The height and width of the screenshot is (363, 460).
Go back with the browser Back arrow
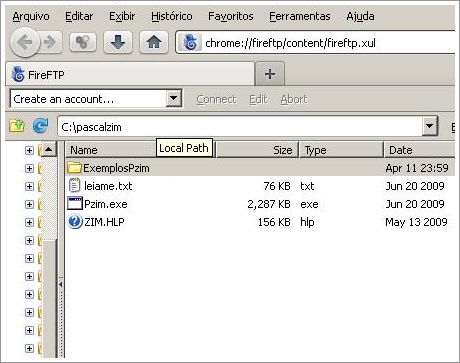[x=24, y=42]
